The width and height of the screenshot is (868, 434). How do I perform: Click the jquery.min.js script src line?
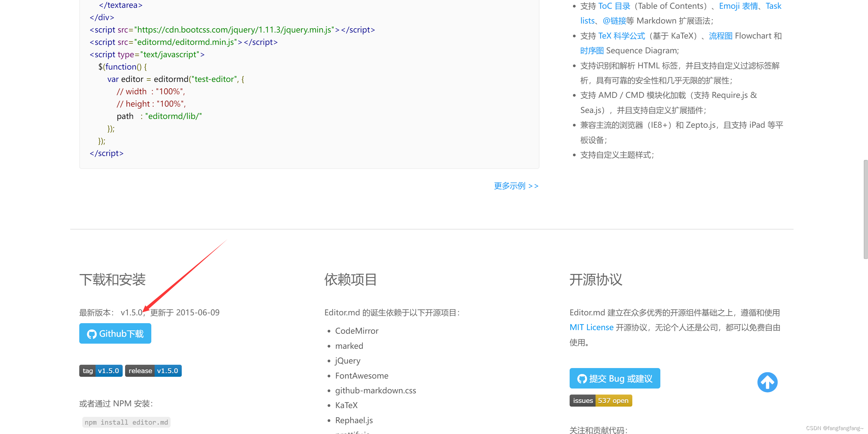232,30
